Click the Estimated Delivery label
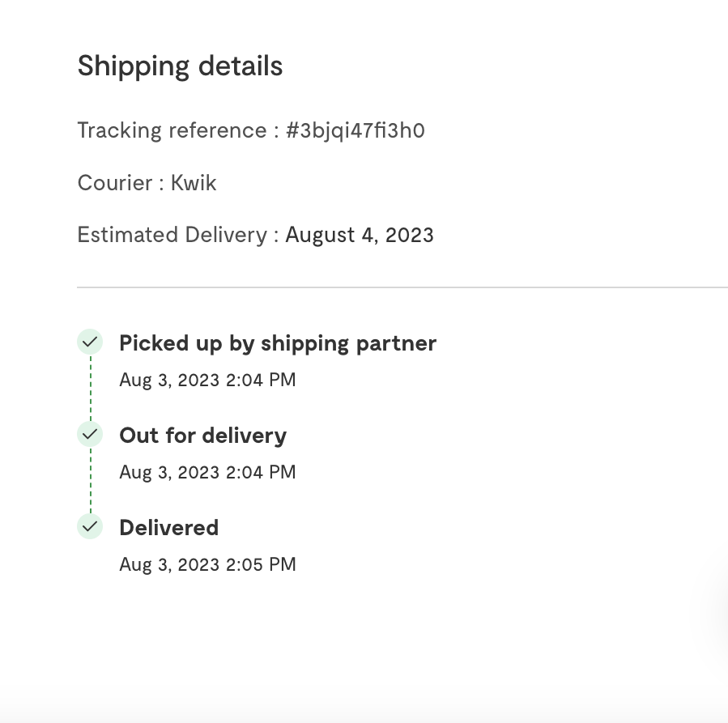728x723 pixels. pyautogui.click(x=172, y=235)
